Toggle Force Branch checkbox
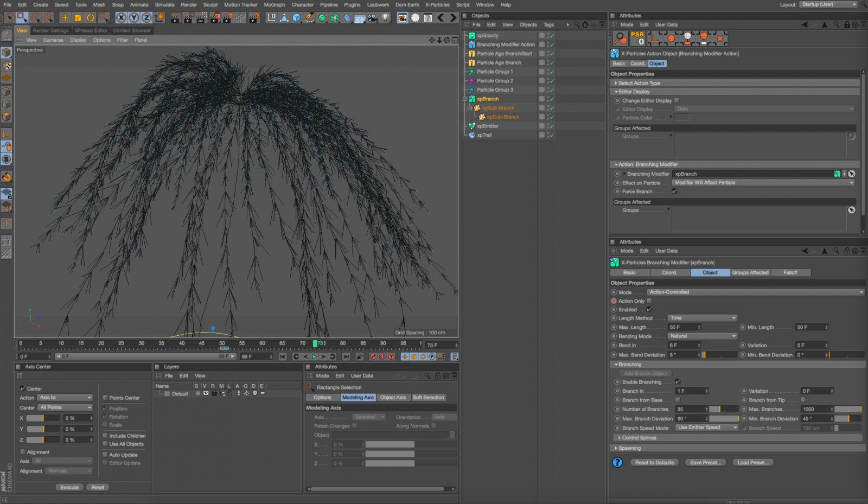This screenshot has height=504, width=868. pyautogui.click(x=675, y=191)
